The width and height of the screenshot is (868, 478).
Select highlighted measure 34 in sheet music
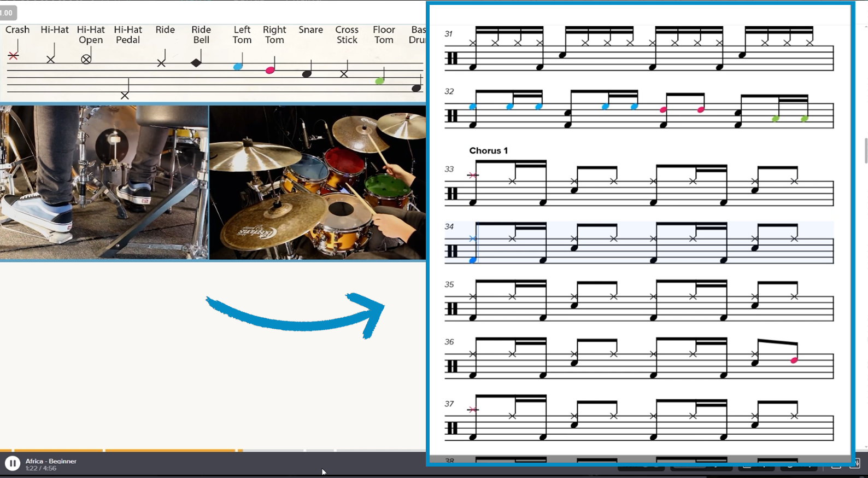[x=640, y=243]
